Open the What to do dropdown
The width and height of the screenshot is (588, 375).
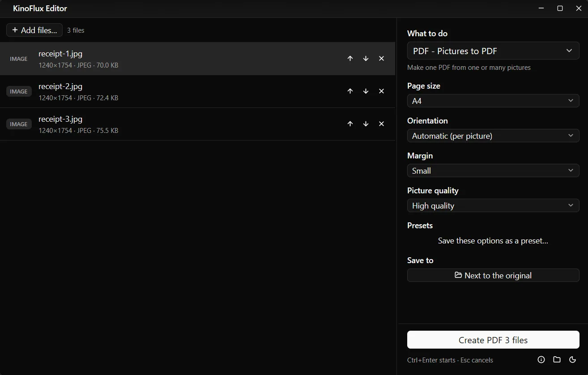pyautogui.click(x=493, y=51)
